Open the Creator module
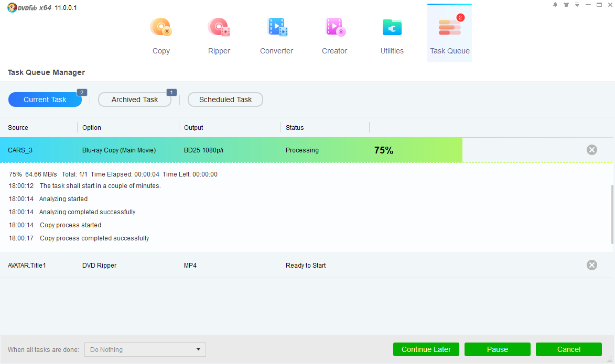The width and height of the screenshot is (615, 364). (x=335, y=36)
